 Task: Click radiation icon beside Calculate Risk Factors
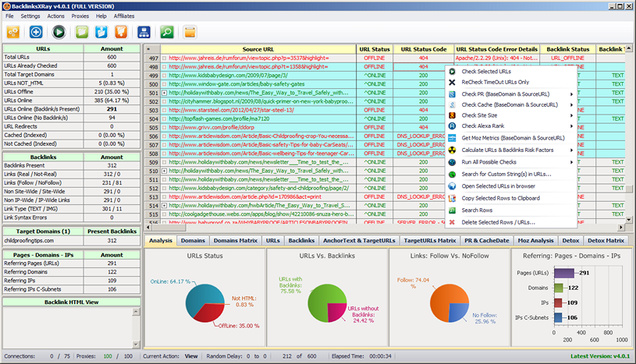[x=453, y=150]
